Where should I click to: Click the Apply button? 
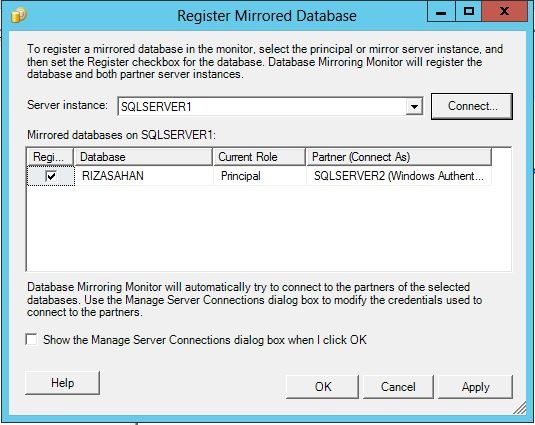pos(475,387)
